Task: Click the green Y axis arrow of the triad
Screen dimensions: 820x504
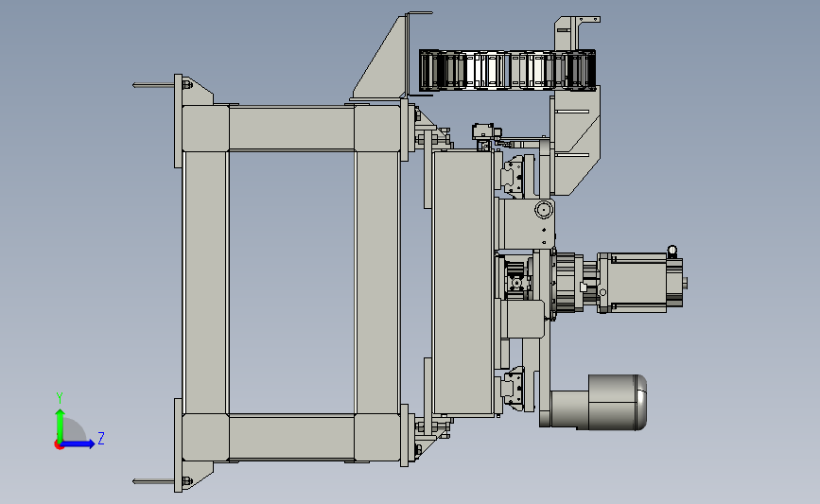Action: point(60,425)
